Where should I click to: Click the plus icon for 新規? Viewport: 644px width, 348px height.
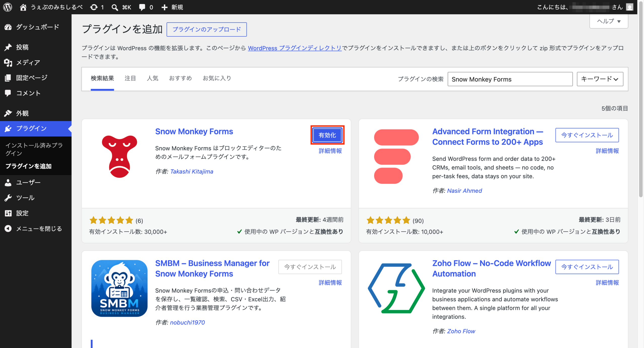pyautogui.click(x=164, y=7)
